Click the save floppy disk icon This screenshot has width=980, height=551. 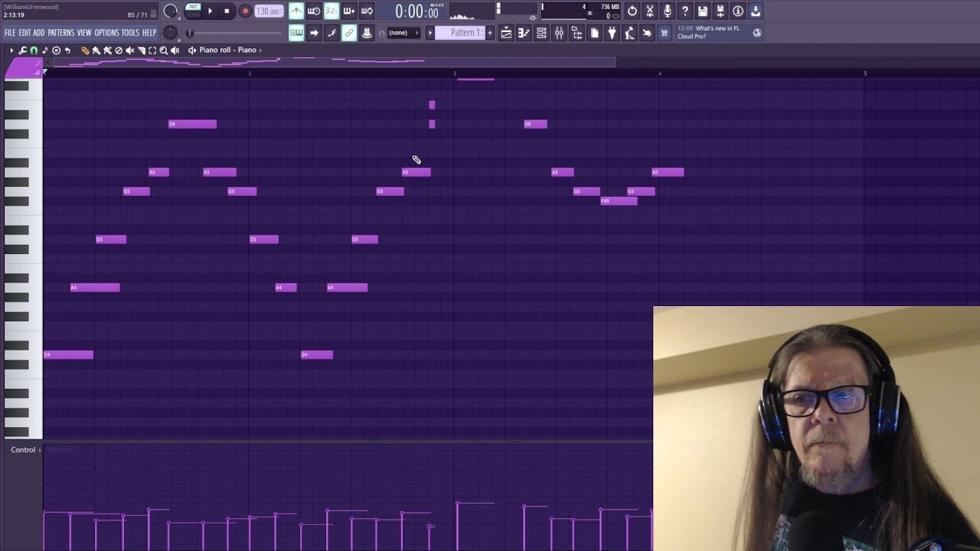pos(703,11)
